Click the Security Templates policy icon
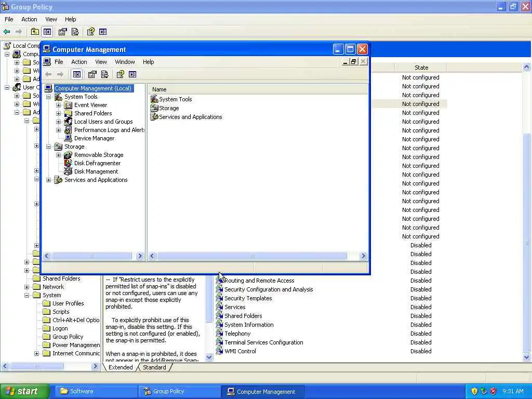The image size is (532, 399). (x=220, y=298)
